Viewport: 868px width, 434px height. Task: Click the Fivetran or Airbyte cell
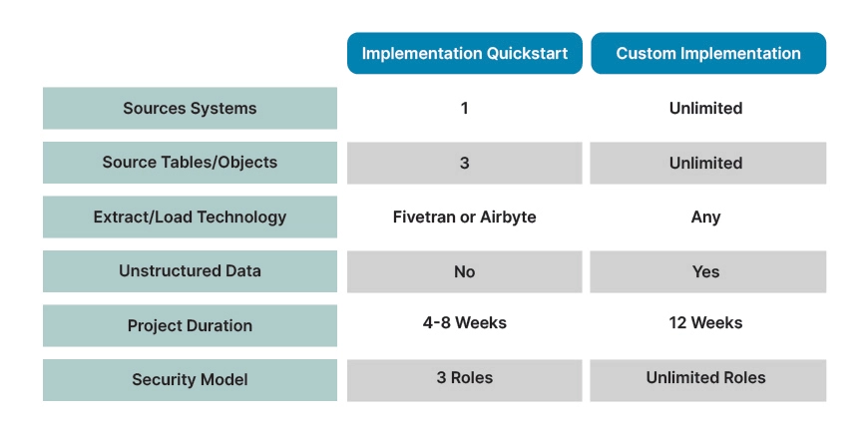click(465, 217)
